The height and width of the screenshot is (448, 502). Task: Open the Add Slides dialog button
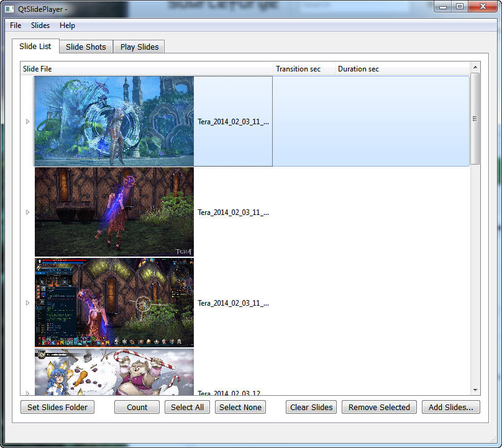pyautogui.click(x=450, y=408)
